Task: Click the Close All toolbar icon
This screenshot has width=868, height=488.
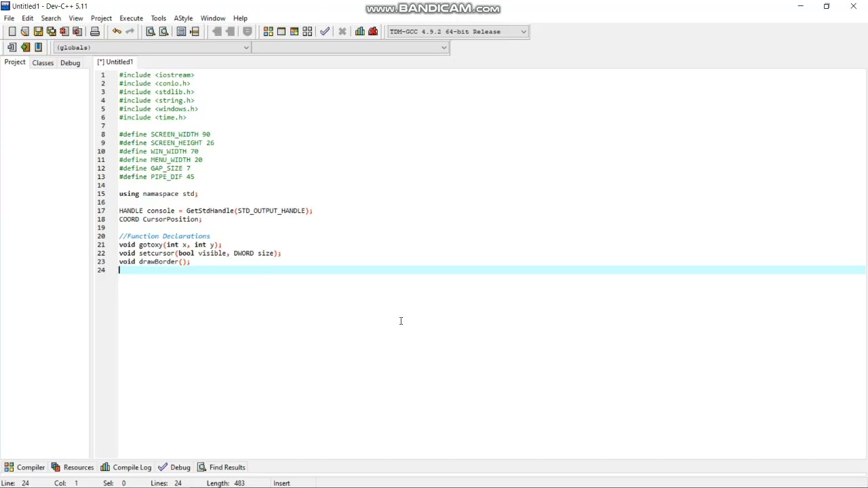Action: coord(77,32)
